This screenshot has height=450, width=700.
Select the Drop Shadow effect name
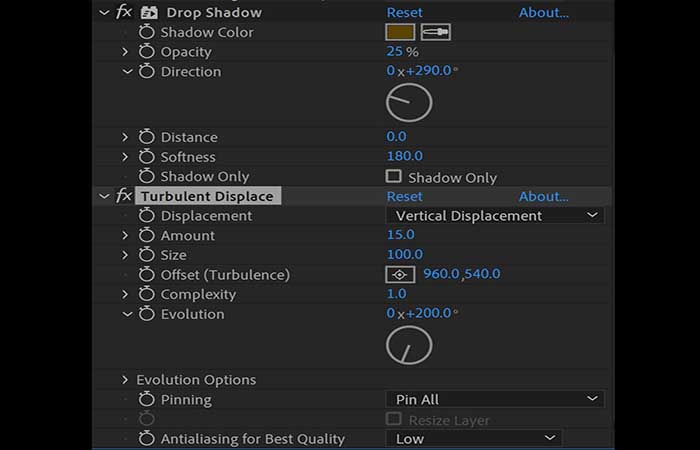[214, 12]
